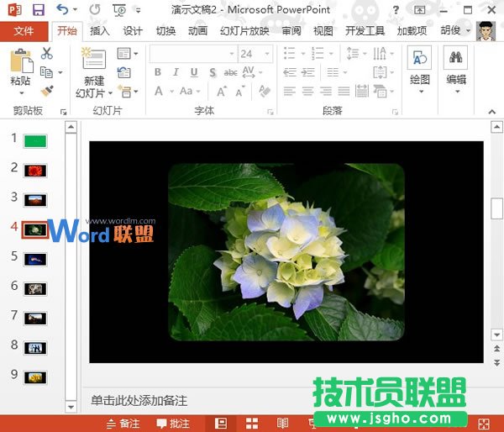The width and height of the screenshot is (504, 432).
Task: Switch to the 插入 Insert tab
Action: [100, 31]
